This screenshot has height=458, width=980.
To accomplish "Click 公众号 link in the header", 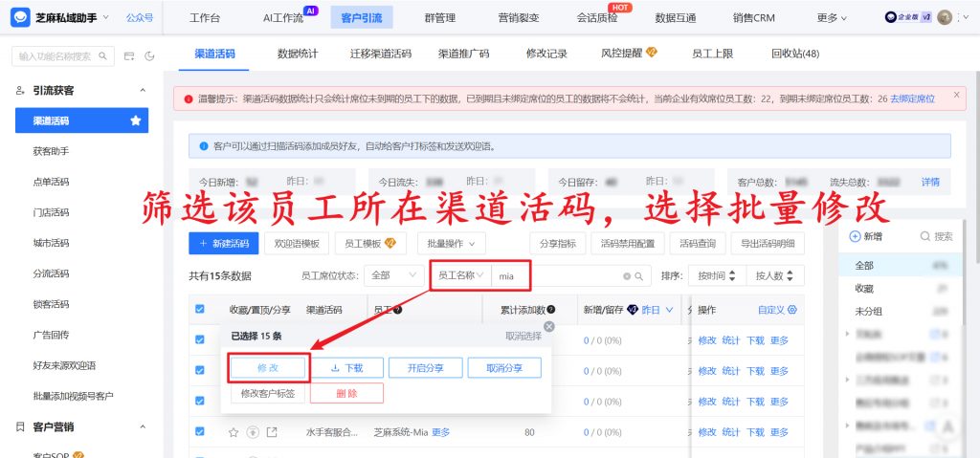I will (x=140, y=17).
